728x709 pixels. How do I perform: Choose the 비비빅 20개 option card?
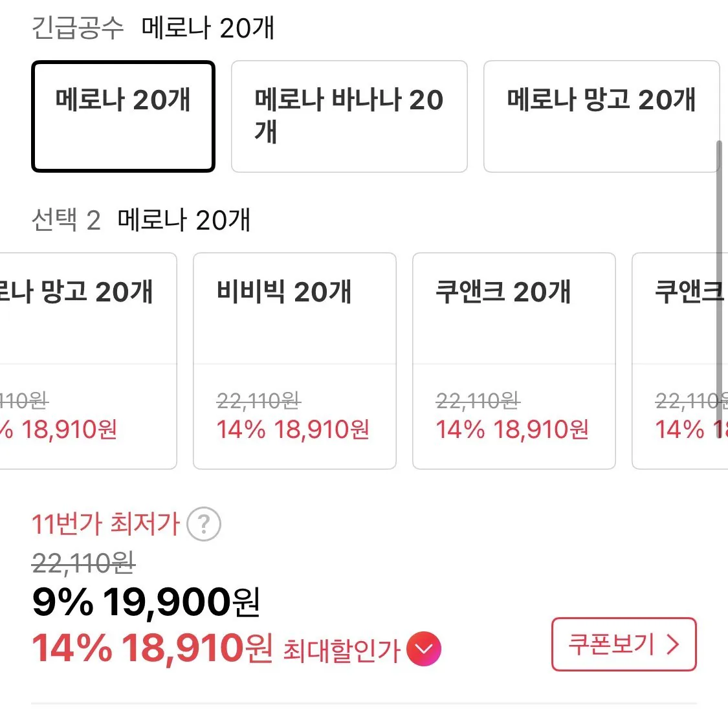(x=294, y=359)
